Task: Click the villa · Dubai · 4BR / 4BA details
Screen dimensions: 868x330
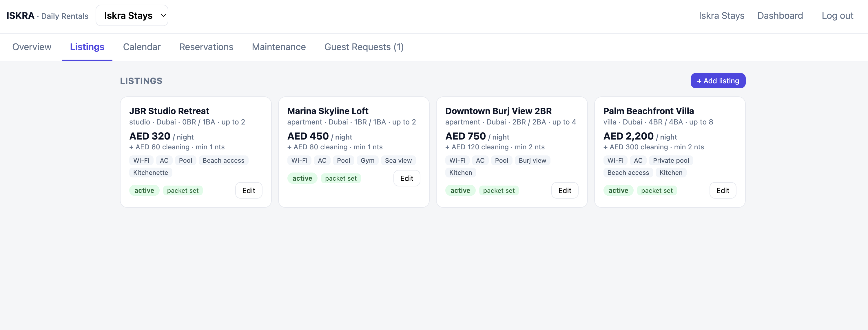Action: pyautogui.click(x=658, y=122)
